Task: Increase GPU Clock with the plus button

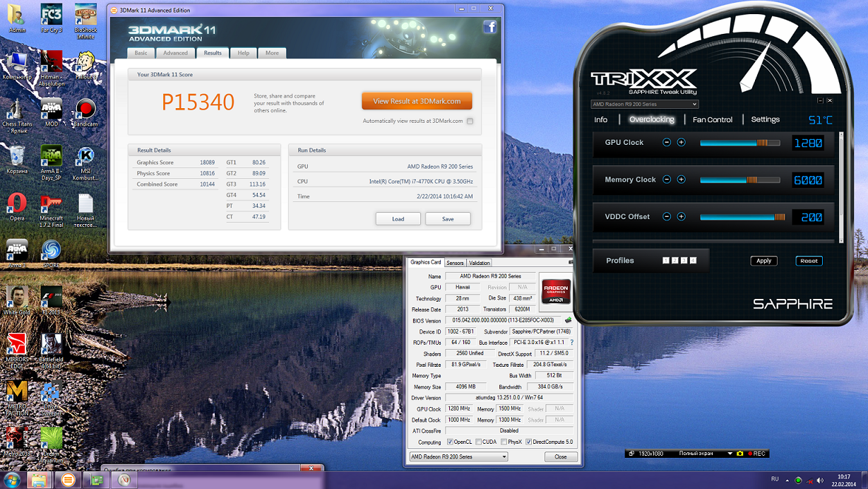Action: (x=682, y=143)
